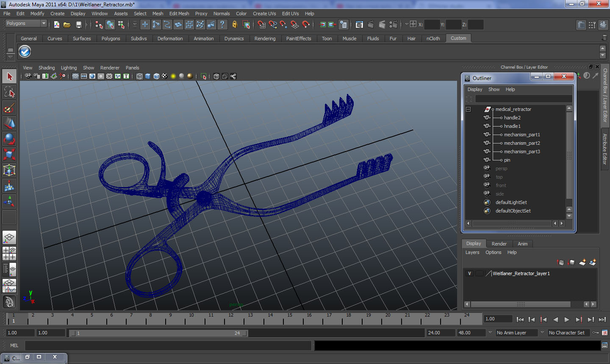Open the selection mask set-all arrow menu

[x=135, y=25]
